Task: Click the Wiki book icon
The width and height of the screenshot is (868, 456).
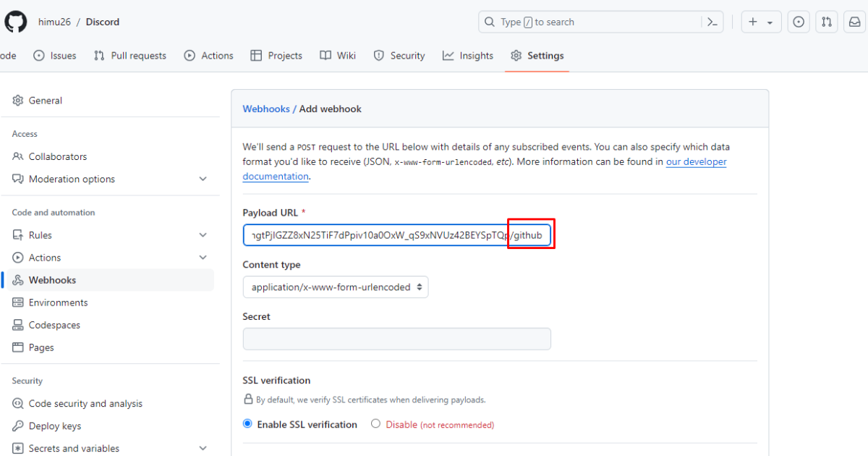Action: click(325, 56)
